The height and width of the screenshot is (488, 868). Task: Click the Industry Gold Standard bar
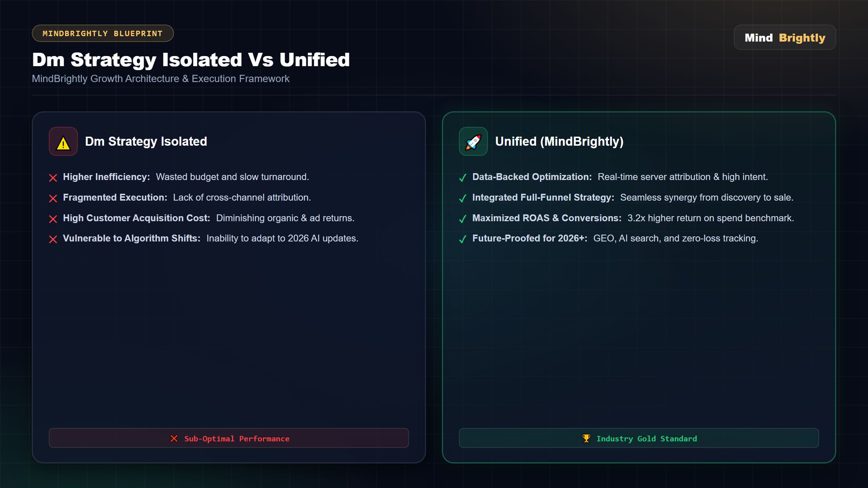click(x=639, y=438)
